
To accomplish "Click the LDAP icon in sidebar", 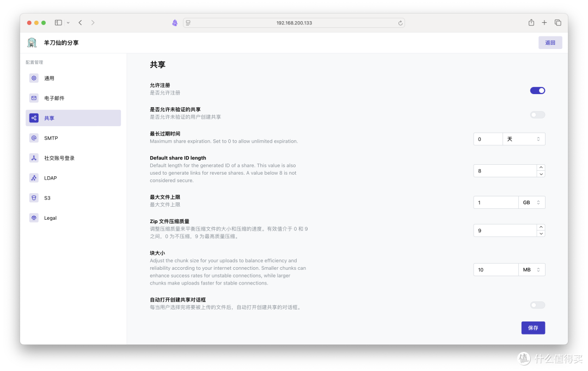I will pos(34,178).
